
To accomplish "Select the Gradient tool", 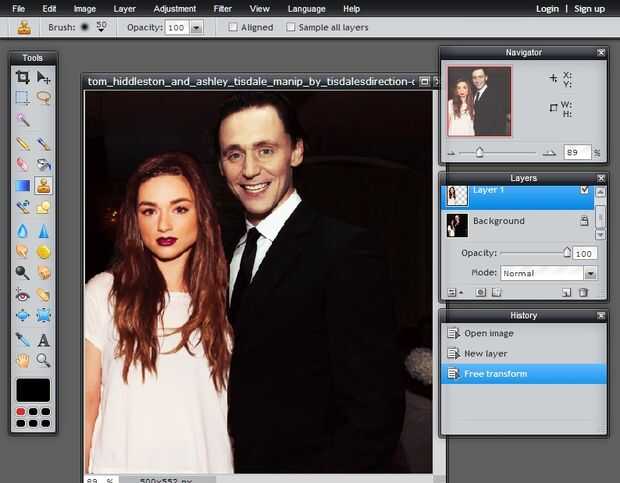I will pyautogui.click(x=22, y=185).
